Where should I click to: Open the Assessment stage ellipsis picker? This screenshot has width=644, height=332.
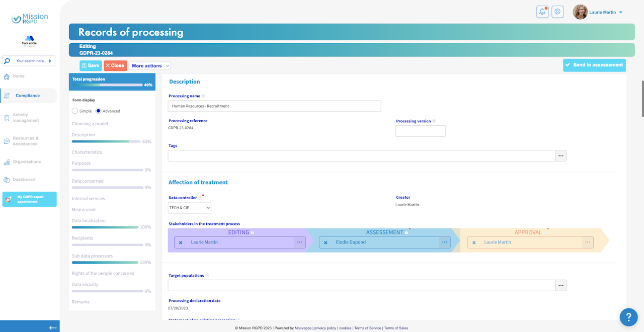[445, 242]
